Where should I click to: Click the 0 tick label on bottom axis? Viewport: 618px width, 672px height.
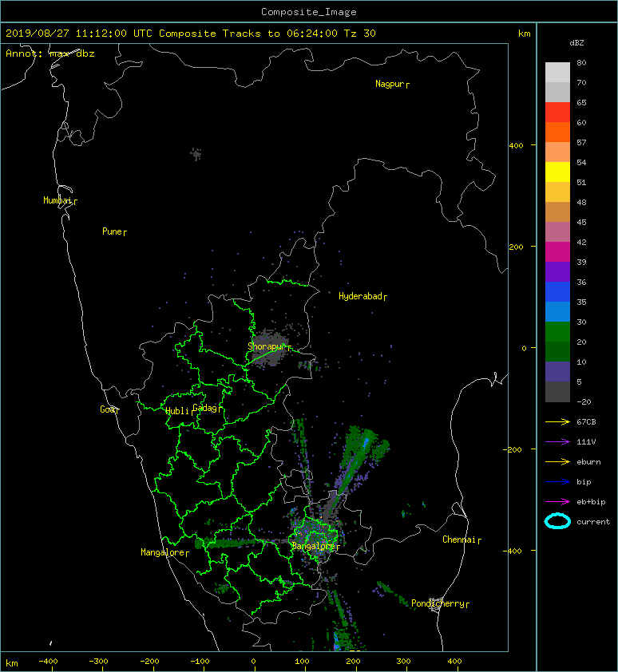pos(253,662)
